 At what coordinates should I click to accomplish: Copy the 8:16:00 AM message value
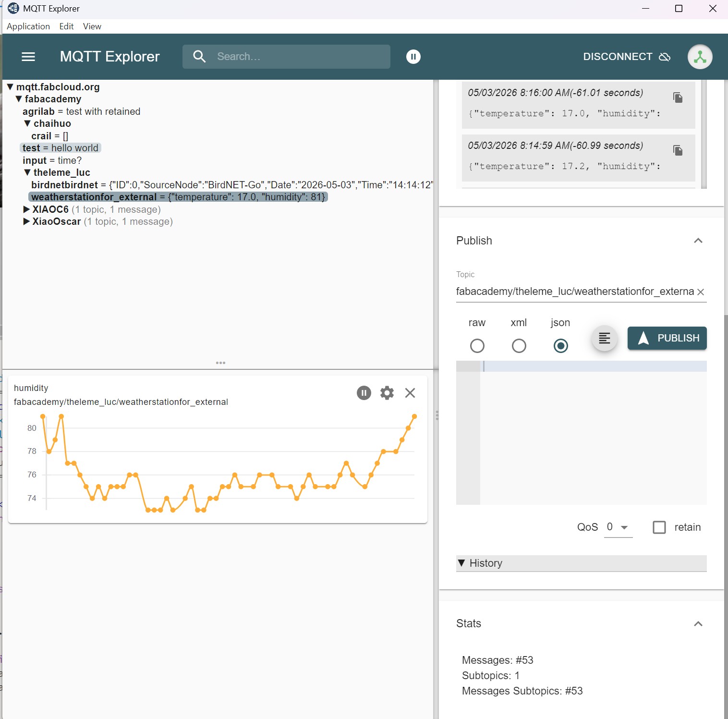pos(678,97)
